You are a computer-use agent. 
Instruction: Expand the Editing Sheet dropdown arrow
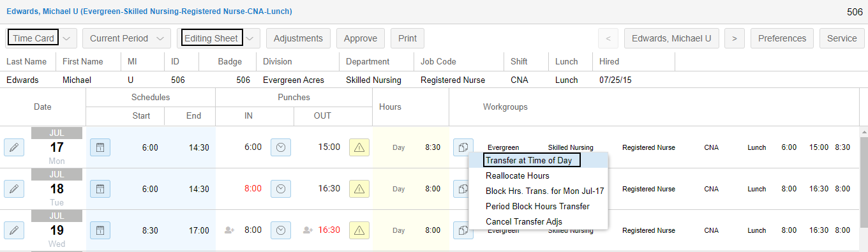pos(253,38)
